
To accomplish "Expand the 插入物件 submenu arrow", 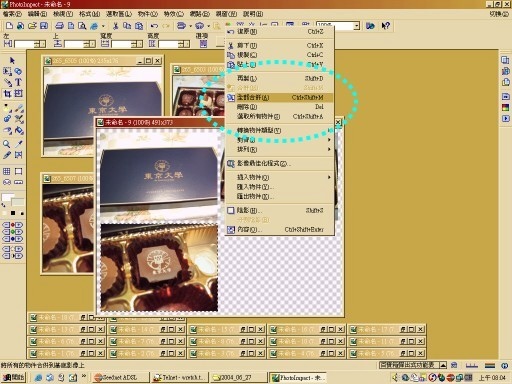I will [x=329, y=177].
